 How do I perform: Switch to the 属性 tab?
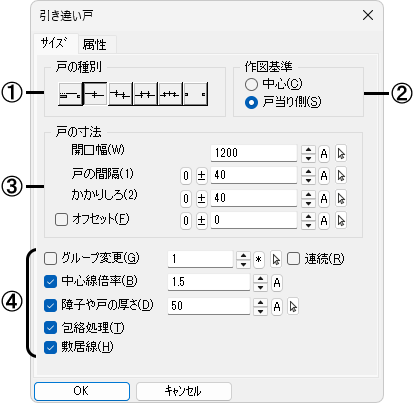[x=95, y=44]
